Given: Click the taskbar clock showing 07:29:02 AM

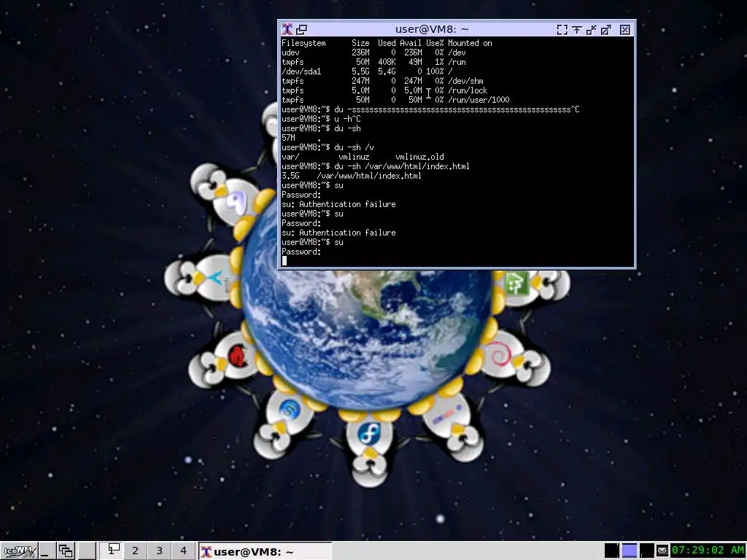Looking at the screenshot, I should coord(708,551).
